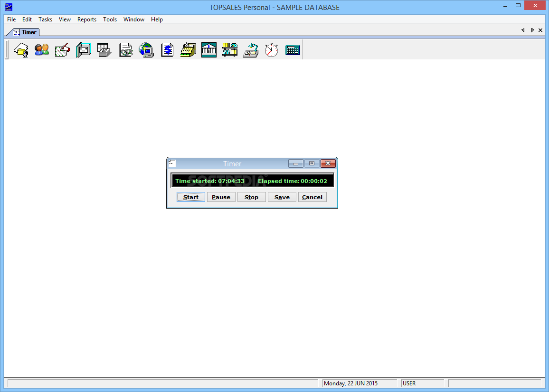
Task: Stop the timer
Action: (x=251, y=197)
